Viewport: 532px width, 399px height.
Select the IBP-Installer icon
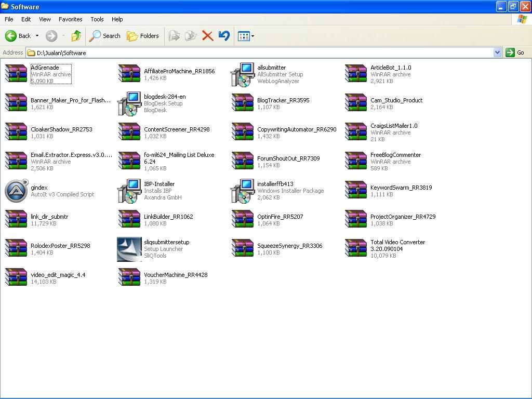tap(129, 191)
